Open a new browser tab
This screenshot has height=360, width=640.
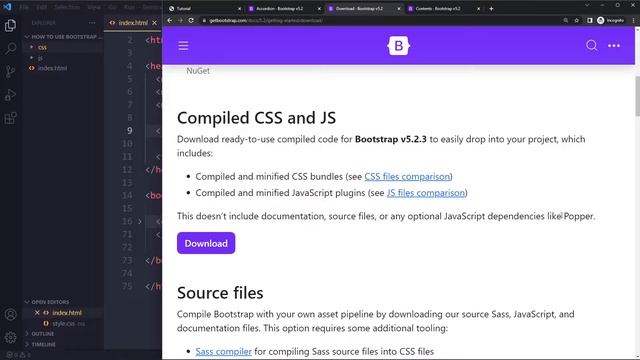click(x=491, y=9)
